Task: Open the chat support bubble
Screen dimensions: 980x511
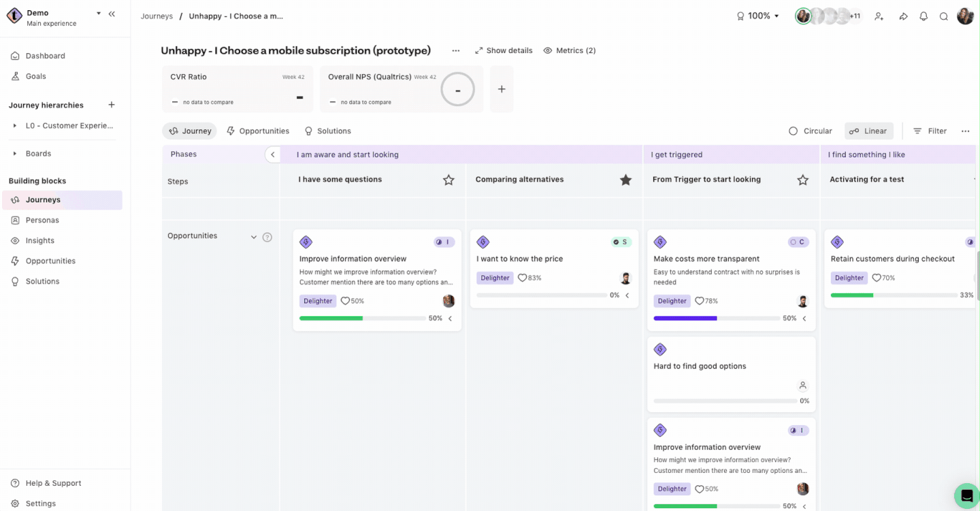Action: (x=966, y=496)
